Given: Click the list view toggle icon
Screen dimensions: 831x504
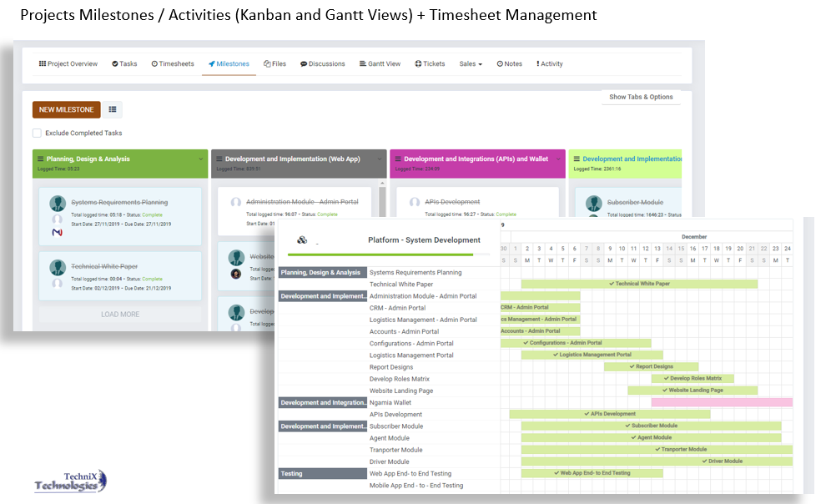Looking at the screenshot, I should click(113, 109).
